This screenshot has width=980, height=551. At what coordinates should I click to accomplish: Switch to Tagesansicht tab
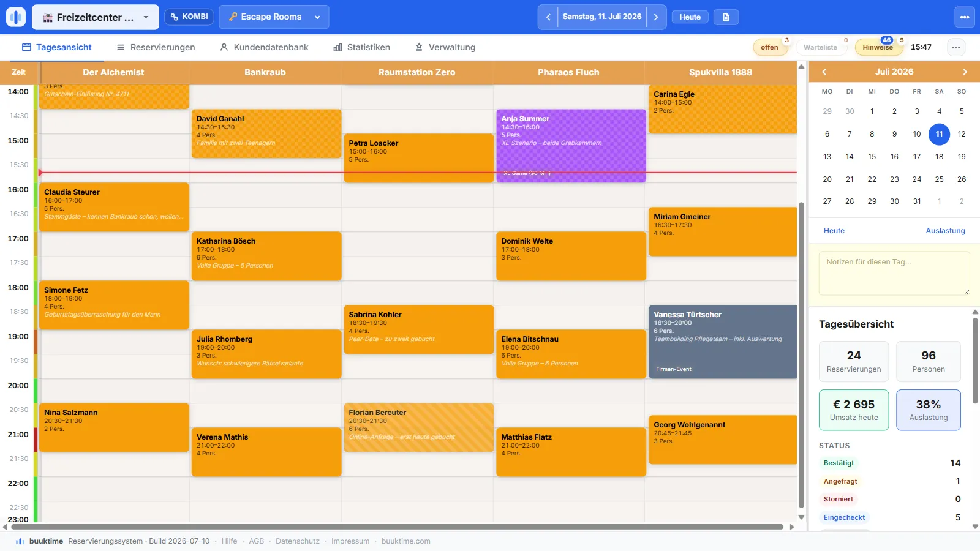(x=57, y=47)
